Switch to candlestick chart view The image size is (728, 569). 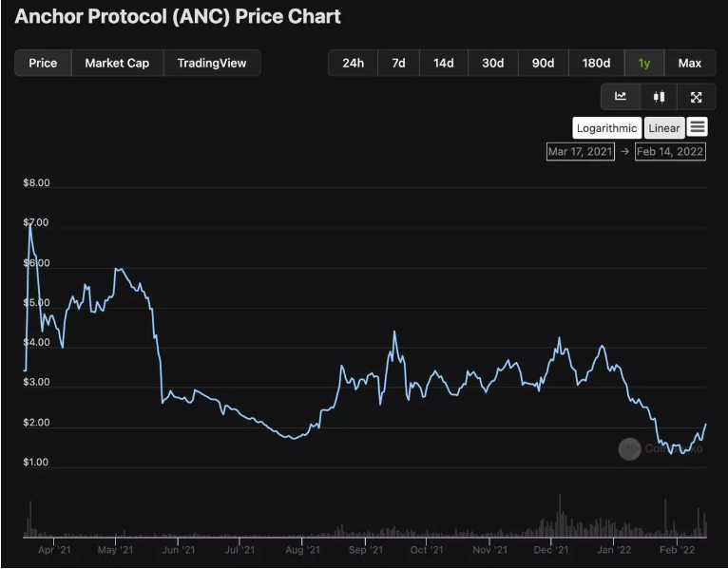point(659,96)
